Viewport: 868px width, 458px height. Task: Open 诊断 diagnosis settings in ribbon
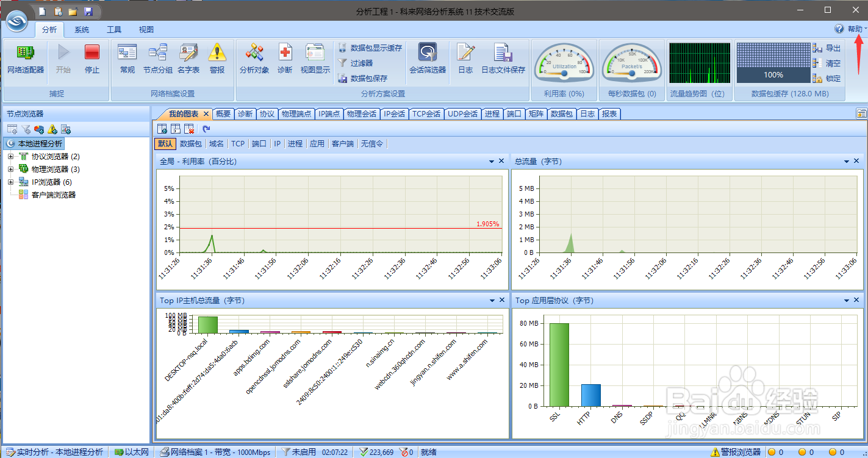285,60
